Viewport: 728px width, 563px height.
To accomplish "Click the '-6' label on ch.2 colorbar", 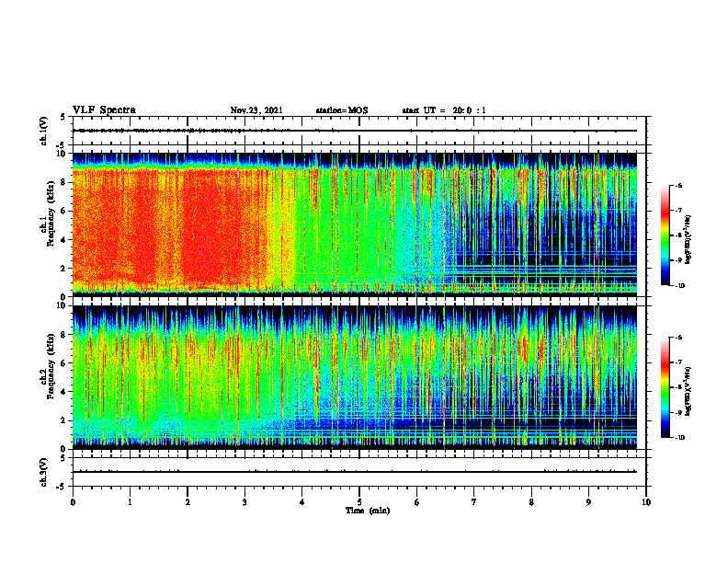I will pos(678,338).
